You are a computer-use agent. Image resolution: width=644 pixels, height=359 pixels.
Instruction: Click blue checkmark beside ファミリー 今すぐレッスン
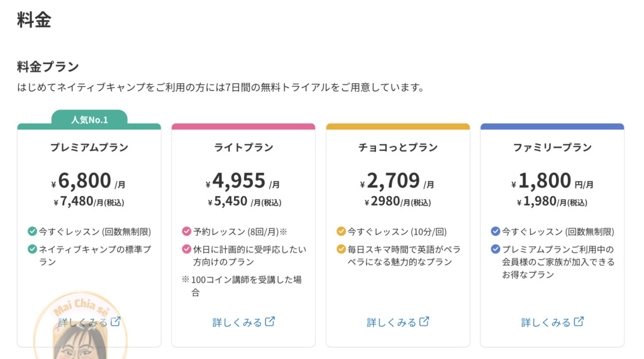coord(496,231)
